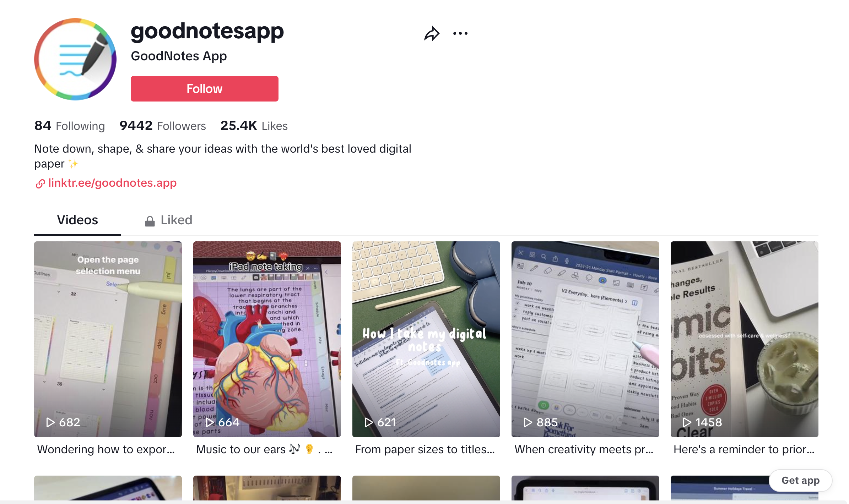849x504 pixels.
Task: Click play icon on 885 views video
Action: 528,422
